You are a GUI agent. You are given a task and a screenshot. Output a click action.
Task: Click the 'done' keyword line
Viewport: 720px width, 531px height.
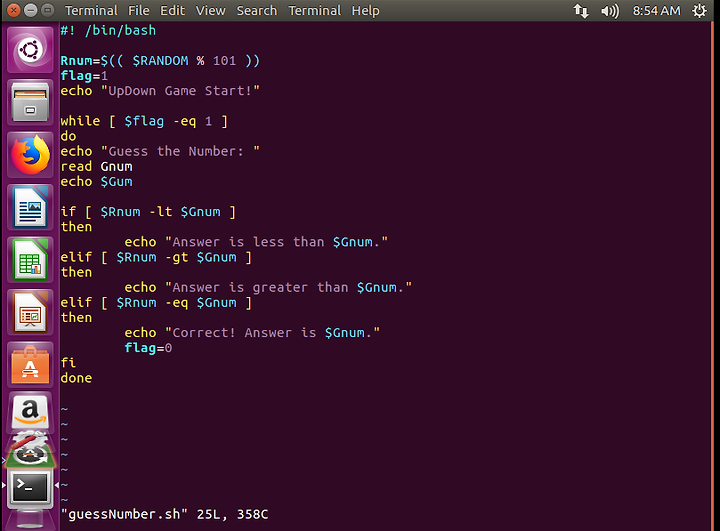click(x=76, y=378)
